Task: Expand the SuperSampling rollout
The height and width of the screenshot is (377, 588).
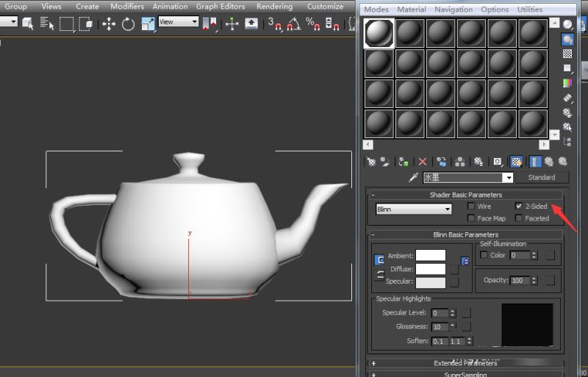Action: tap(465, 374)
